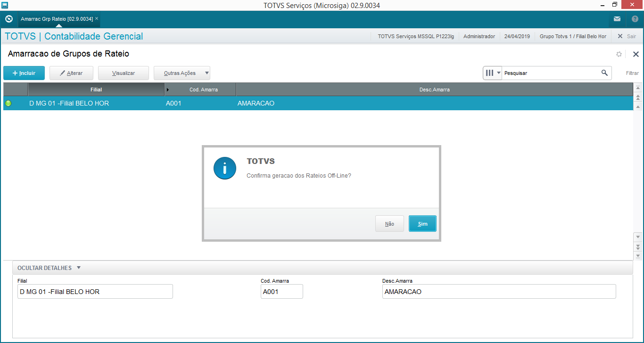644x343 pixels.
Task: Click the Grupo Totvs 1 / Filial Belo Hor label
Action: pos(573,36)
